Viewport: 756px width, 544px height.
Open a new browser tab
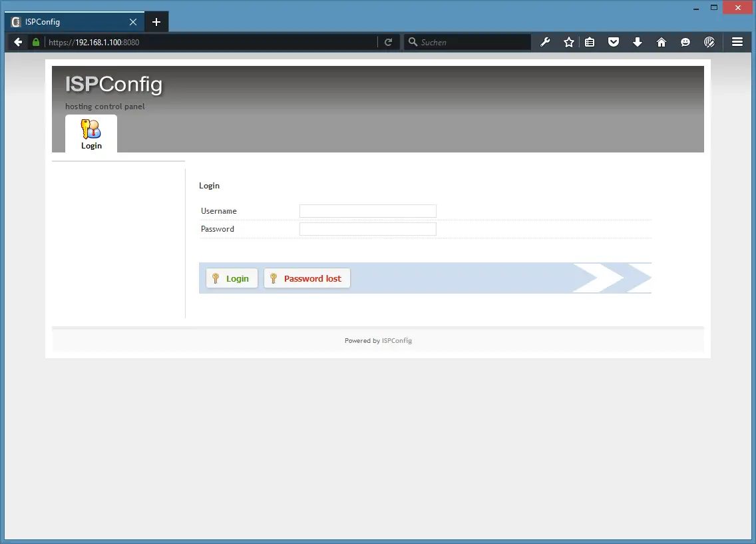pos(156,22)
